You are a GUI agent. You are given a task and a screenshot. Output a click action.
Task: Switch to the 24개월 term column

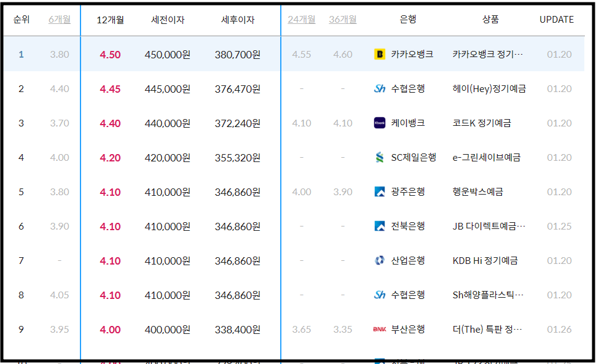(x=302, y=20)
